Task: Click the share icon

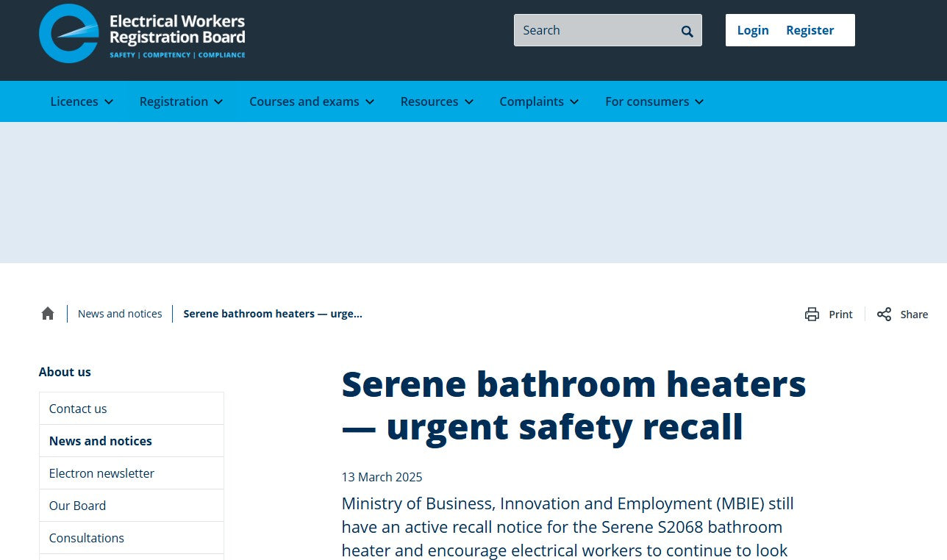Action: 884,315
